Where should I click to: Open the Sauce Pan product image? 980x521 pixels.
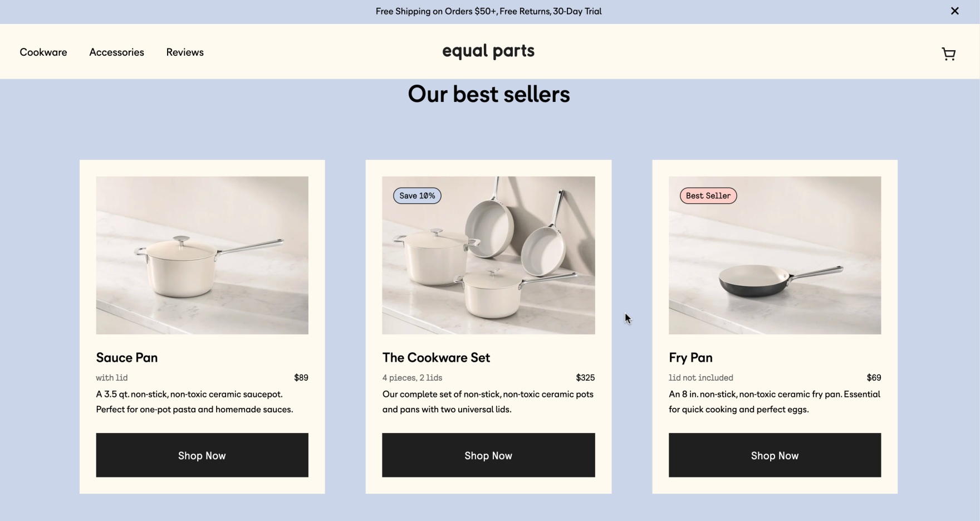tap(202, 255)
